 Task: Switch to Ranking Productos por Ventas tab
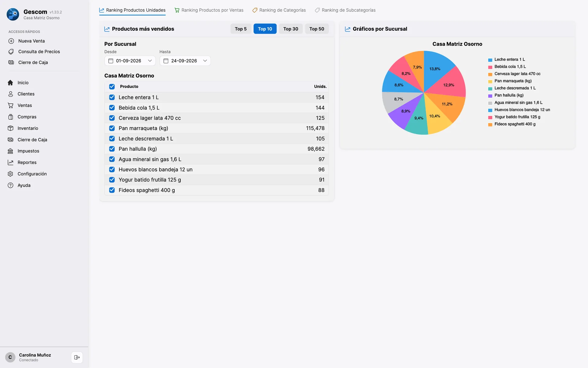coord(209,10)
